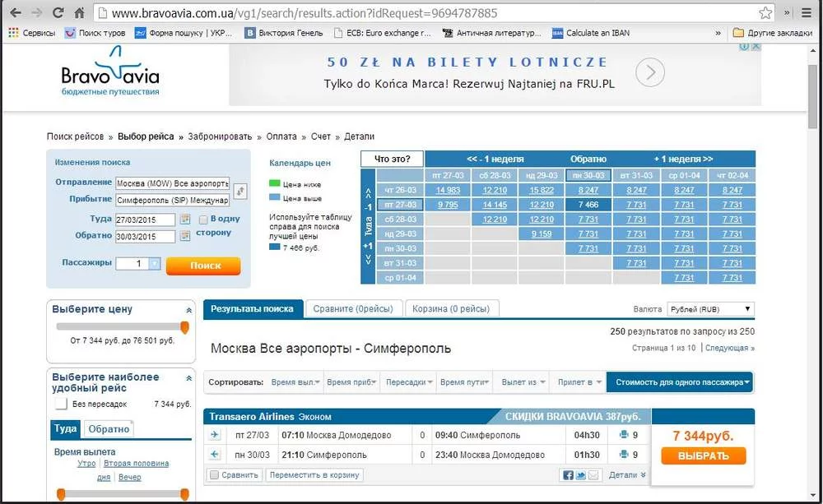The width and height of the screenshot is (823, 504).
Task: Click the ad's round arrow button
Action: tap(650, 72)
